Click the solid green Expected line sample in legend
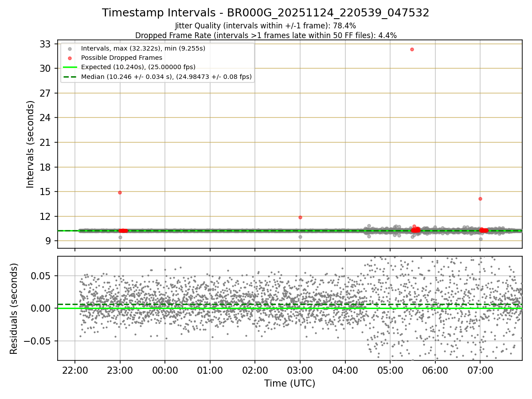This screenshot has height=399, width=532. 70,67
